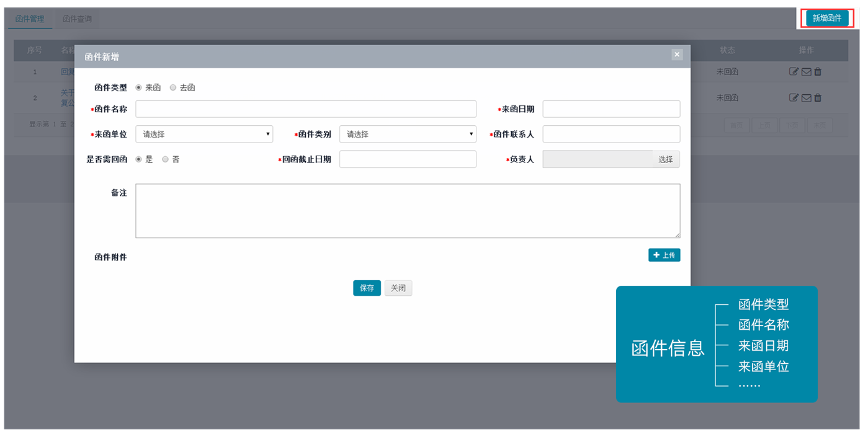
Task: Click the trash icon in row 2
Action: tap(818, 98)
